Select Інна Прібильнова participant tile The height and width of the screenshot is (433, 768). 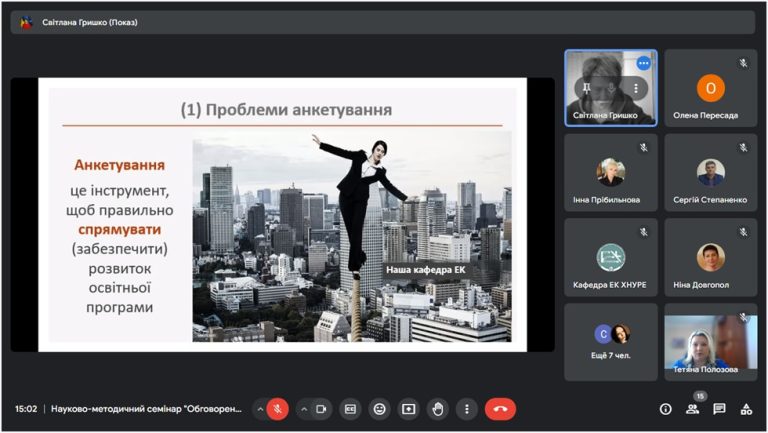click(611, 173)
